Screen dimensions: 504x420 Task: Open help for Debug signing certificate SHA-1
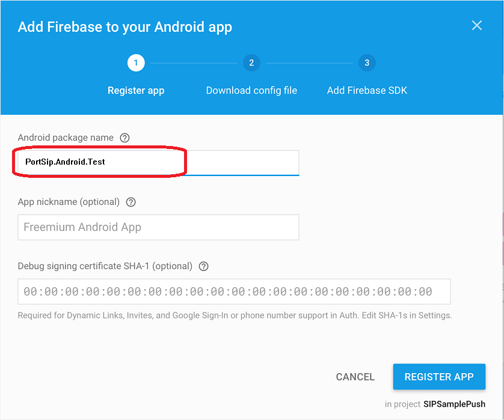pyautogui.click(x=203, y=266)
